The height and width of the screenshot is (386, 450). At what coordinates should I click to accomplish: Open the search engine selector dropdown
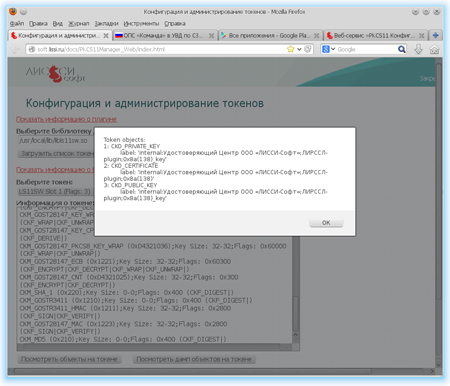coord(328,49)
